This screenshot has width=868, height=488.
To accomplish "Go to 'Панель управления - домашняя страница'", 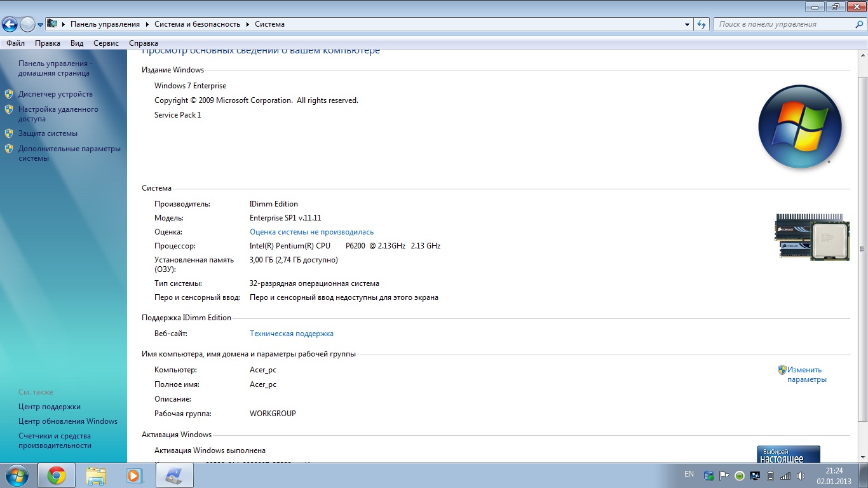I will pos(55,68).
